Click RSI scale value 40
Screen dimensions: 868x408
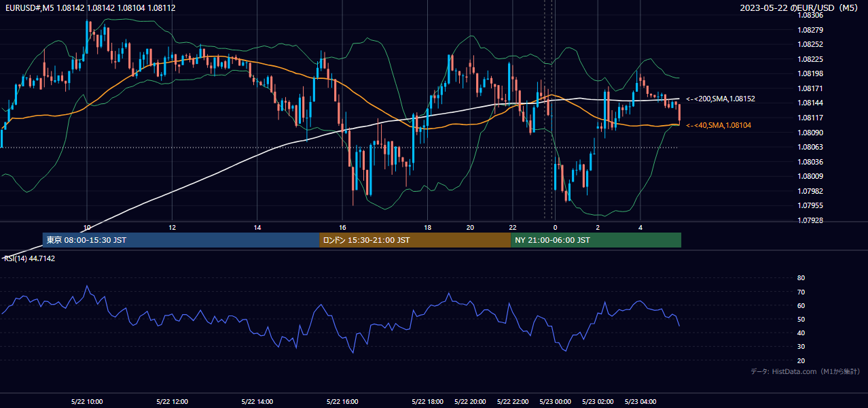(801, 333)
